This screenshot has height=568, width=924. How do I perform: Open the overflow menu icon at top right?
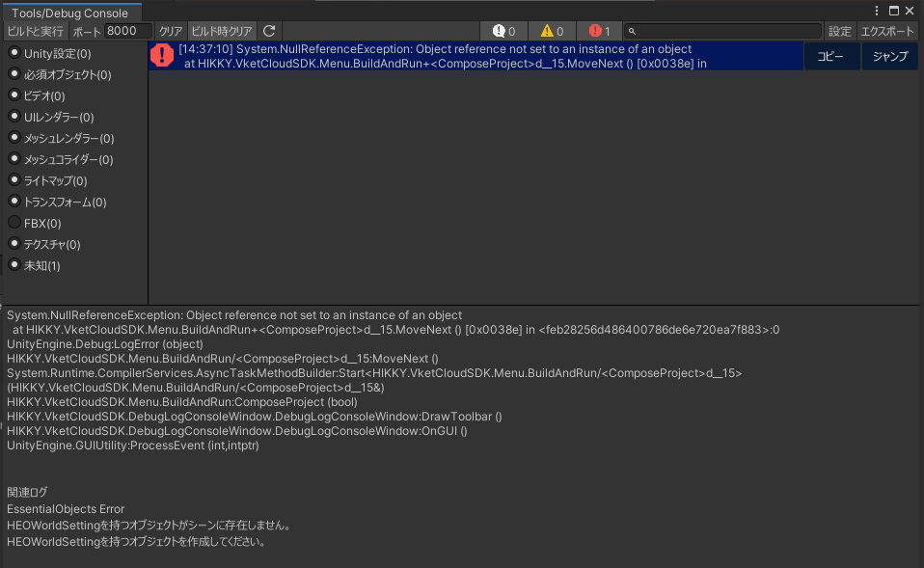tap(876, 9)
